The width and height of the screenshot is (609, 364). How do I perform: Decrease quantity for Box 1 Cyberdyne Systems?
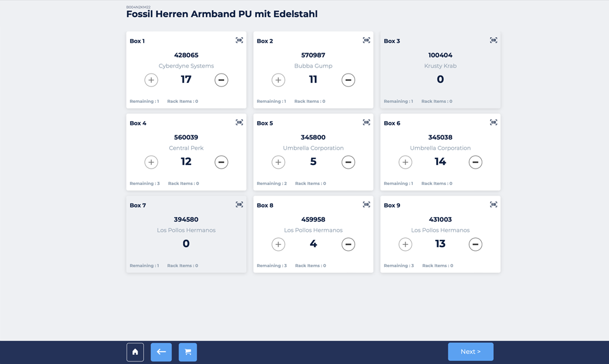point(221,80)
